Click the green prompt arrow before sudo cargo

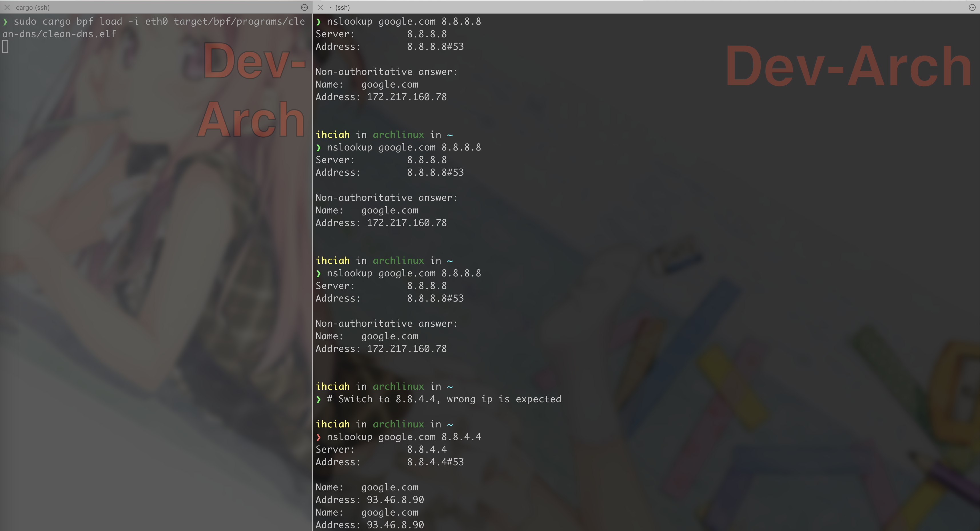pyautogui.click(x=5, y=22)
